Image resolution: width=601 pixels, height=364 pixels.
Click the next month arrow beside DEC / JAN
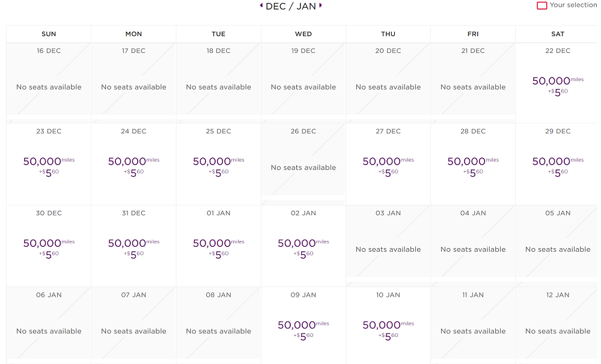click(x=320, y=5)
